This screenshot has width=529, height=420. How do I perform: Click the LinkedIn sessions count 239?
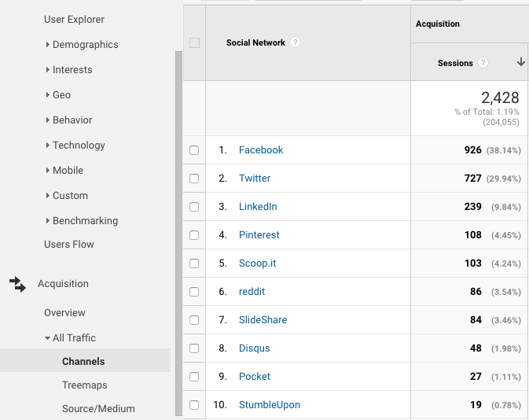(x=472, y=207)
